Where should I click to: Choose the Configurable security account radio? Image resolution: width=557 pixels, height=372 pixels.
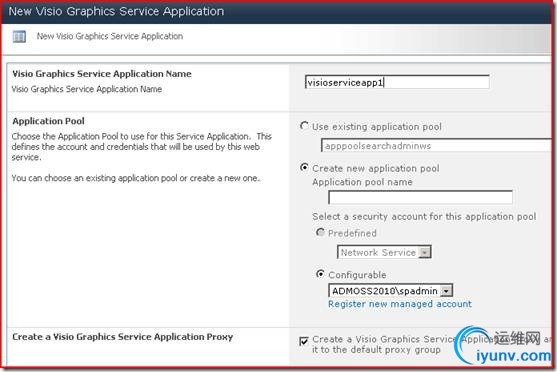pos(320,274)
